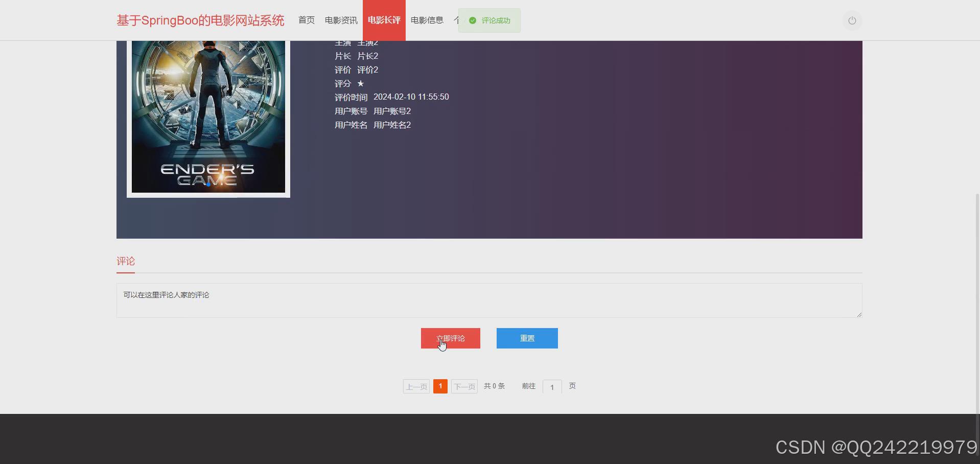Image resolution: width=980 pixels, height=464 pixels.
Task: Click the green checkmark in the success toast
Action: [x=472, y=20]
